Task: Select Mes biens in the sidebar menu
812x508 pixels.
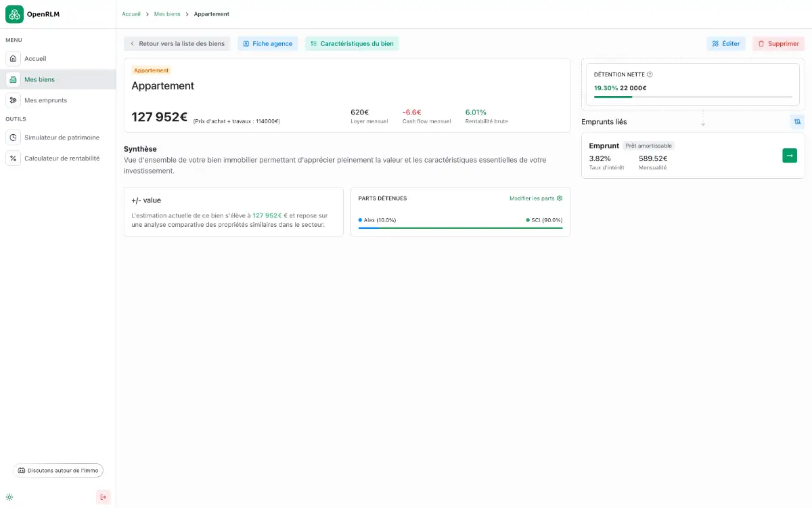Action: 39,79
